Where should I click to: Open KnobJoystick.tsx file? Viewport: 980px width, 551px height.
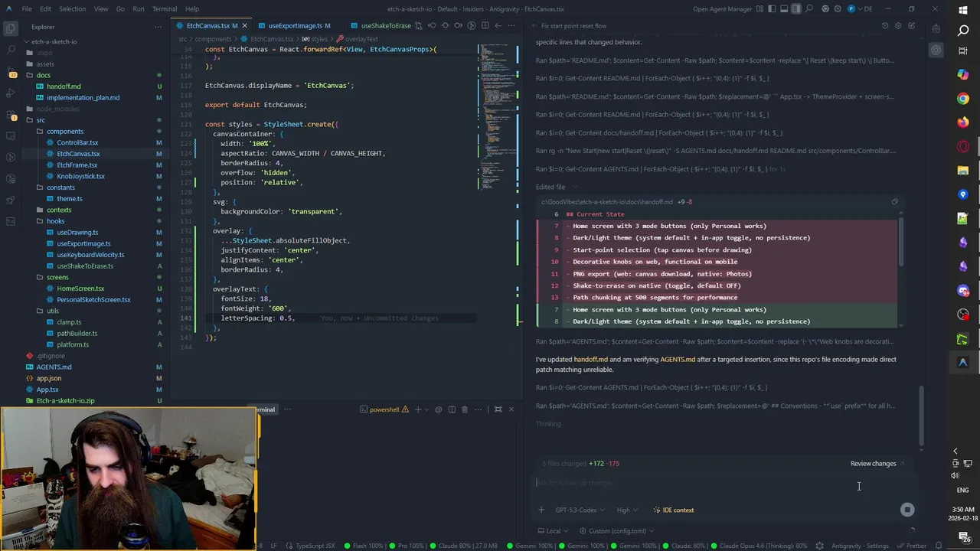coord(80,176)
